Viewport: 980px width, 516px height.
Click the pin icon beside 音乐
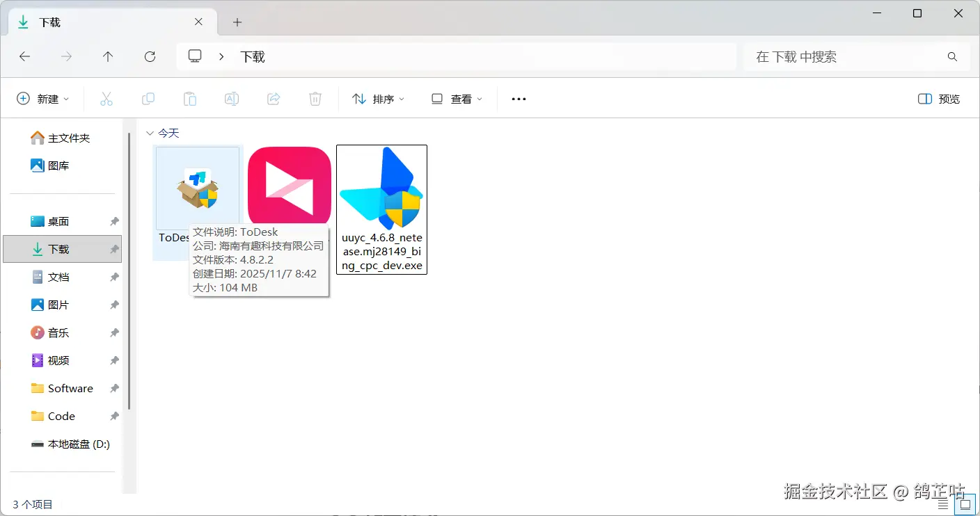114,333
